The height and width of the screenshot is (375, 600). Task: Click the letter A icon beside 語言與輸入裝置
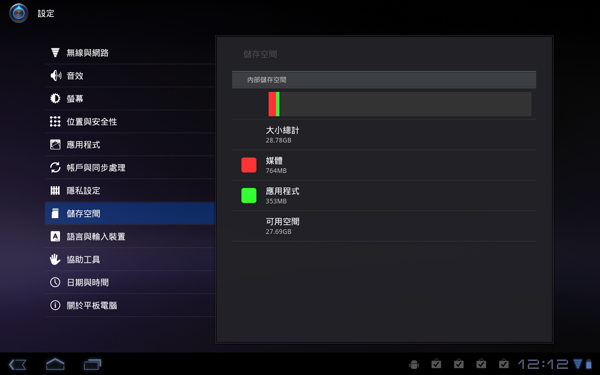(55, 236)
